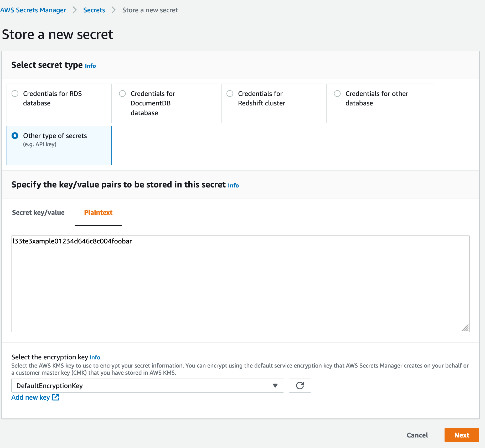Screen dimensions: 485x448
Task: Click the breadcrumb chevron after AWS Secrets Manager
Action: (x=75, y=10)
